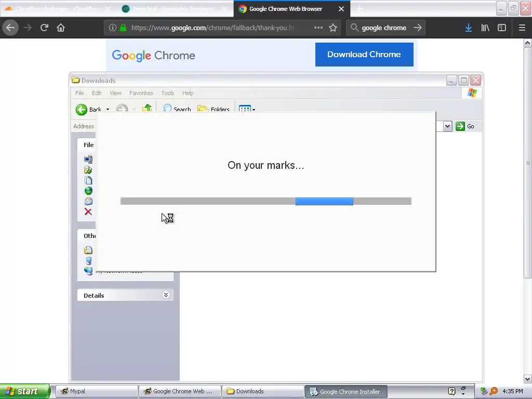Open the browser library icon
The width and height of the screenshot is (532, 399).
[485, 28]
